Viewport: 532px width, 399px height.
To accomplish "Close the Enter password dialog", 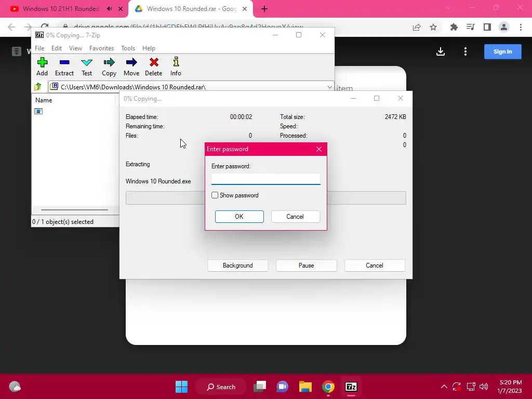I will 319,149.
